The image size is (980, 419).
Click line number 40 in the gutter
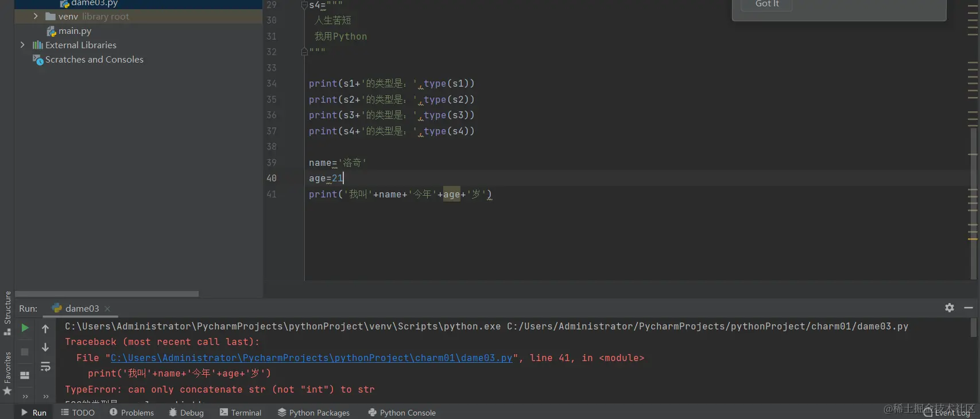coord(272,178)
